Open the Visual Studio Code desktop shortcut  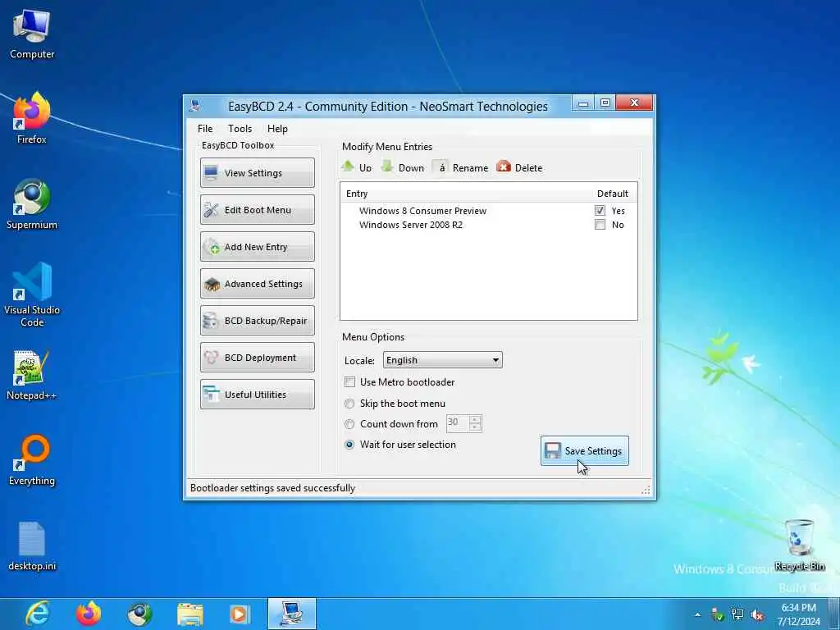[x=32, y=294]
